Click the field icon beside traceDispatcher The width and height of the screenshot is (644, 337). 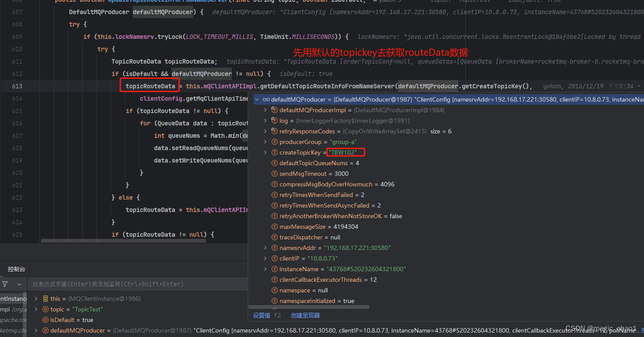click(x=274, y=237)
